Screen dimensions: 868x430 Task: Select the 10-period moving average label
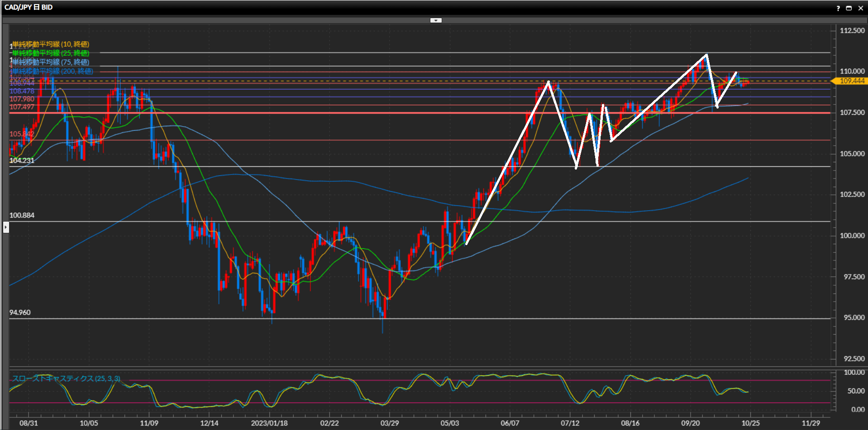point(51,44)
